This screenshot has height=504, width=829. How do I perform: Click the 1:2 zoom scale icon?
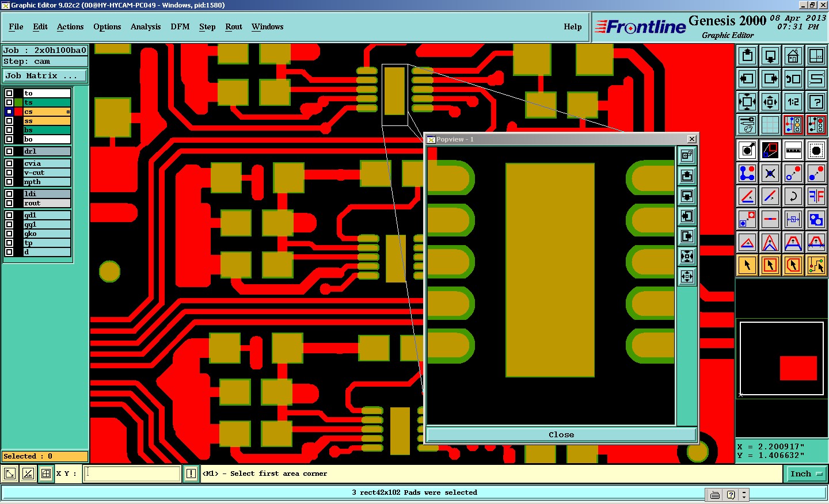point(793,102)
